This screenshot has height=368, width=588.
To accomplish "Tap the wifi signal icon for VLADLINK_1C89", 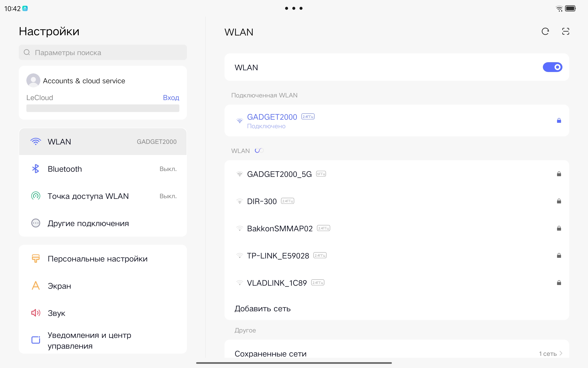I will [x=239, y=283].
